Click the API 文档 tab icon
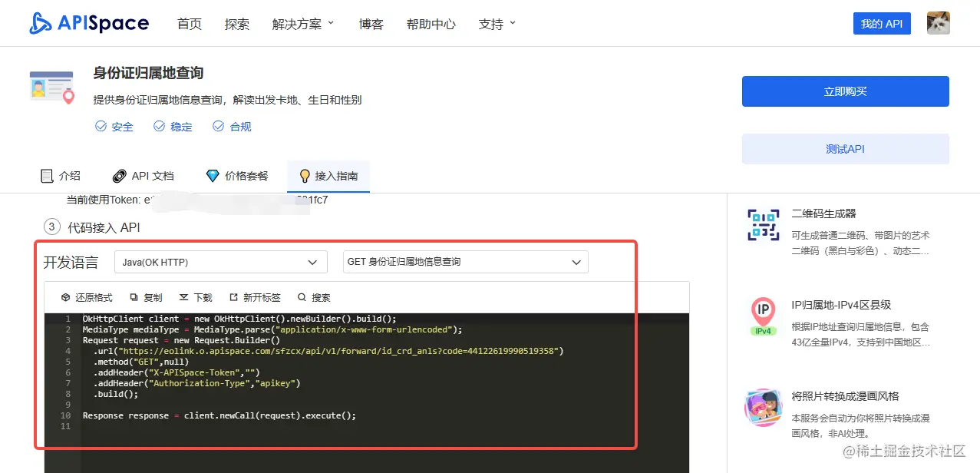 pyautogui.click(x=119, y=176)
